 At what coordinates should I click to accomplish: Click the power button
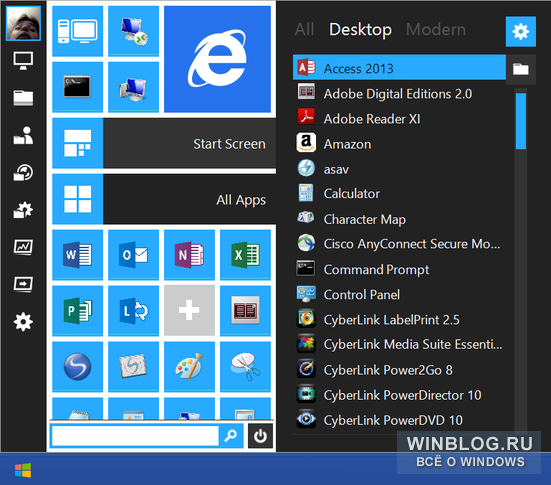[x=260, y=436]
